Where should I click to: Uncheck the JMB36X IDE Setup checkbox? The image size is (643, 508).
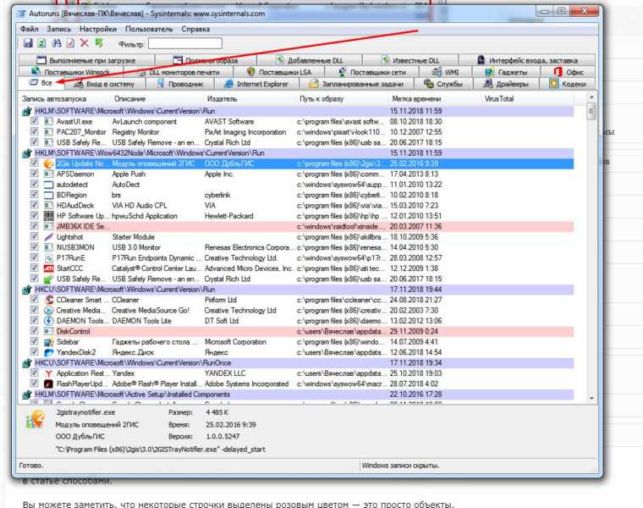tap(34, 226)
